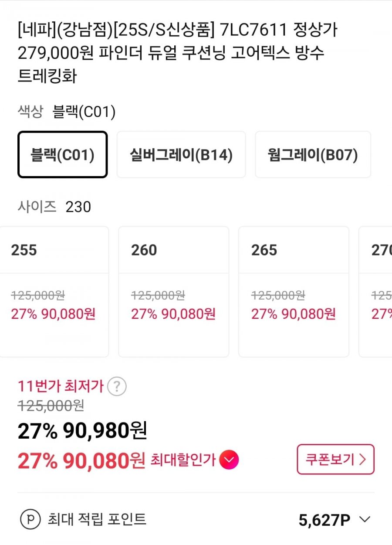Click the 최대 적립 포인트 text
This screenshot has width=392, height=545.
point(97,519)
